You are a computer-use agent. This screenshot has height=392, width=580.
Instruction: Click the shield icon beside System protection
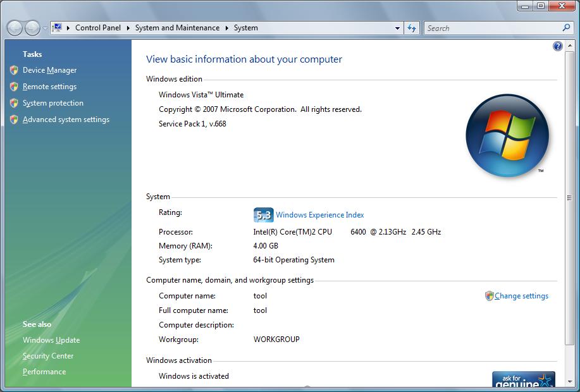tap(14, 103)
